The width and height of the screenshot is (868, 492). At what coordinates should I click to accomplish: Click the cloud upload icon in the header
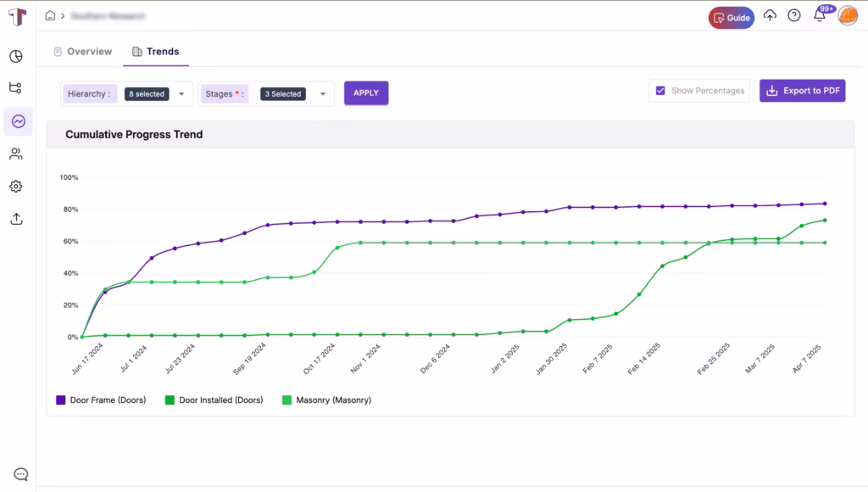click(x=770, y=15)
